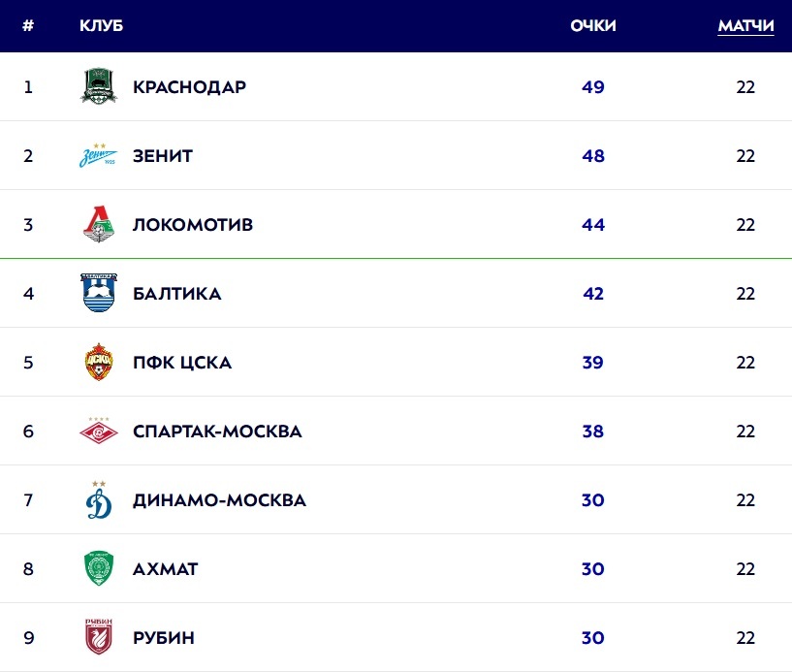Screen dimensions: 792x672
Task: Click the Krasnodar club crest icon
Action: coord(98,86)
